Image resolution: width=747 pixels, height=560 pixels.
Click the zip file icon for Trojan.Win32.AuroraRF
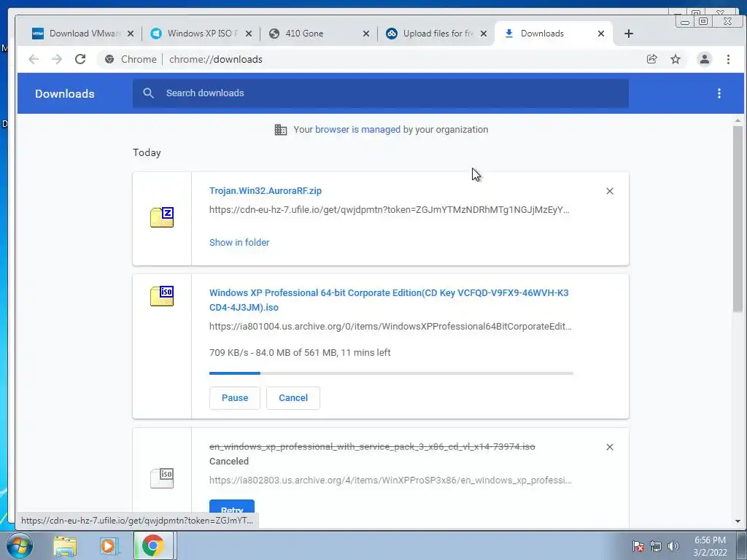[x=162, y=217]
